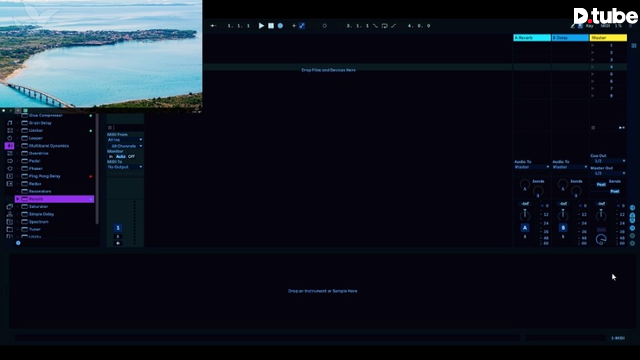Open the User Library place icon

[x=9, y=214]
